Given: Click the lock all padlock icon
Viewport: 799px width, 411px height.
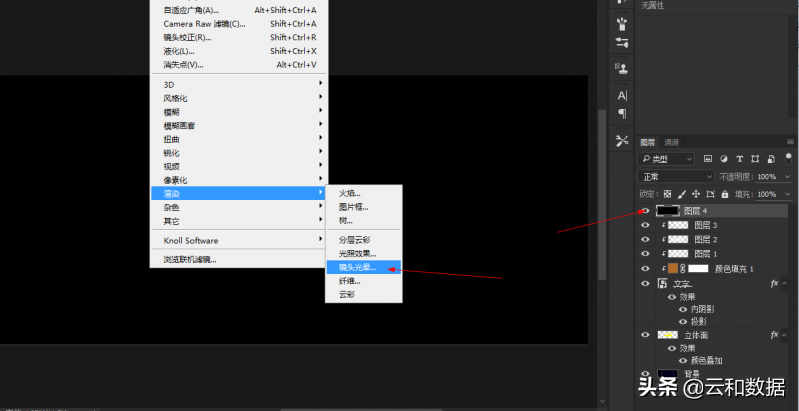Looking at the screenshot, I should [x=724, y=194].
